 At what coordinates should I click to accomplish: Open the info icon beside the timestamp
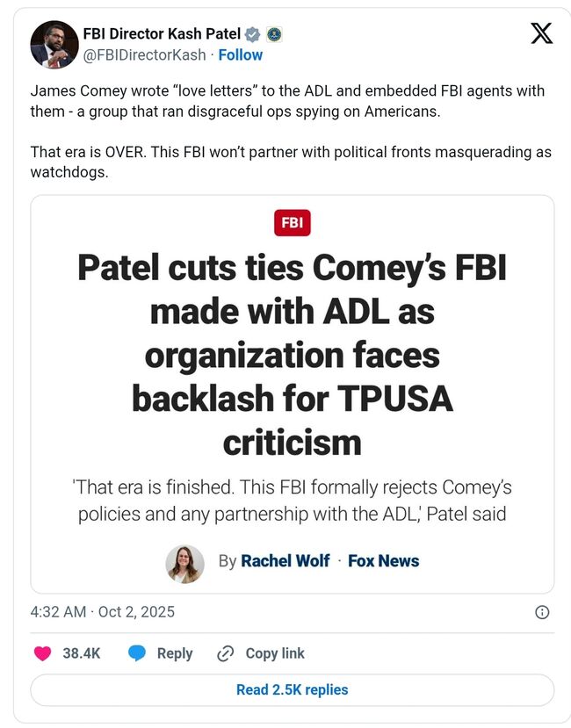(542, 612)
